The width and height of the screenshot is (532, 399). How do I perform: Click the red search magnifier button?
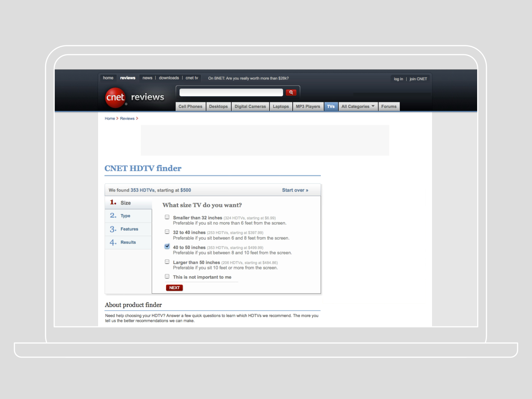pyautogui.click(x=291, y=92)
